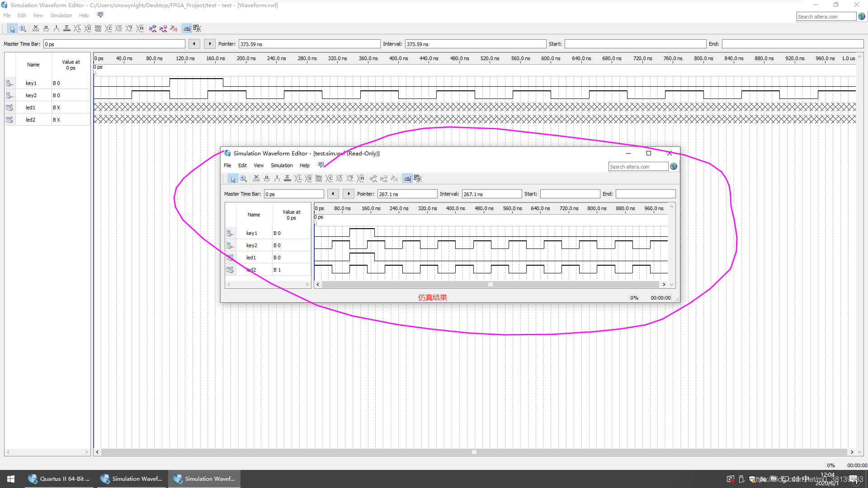Click High Impedance (Z) waveform icon
868x488 pixels.
[67, 28]
